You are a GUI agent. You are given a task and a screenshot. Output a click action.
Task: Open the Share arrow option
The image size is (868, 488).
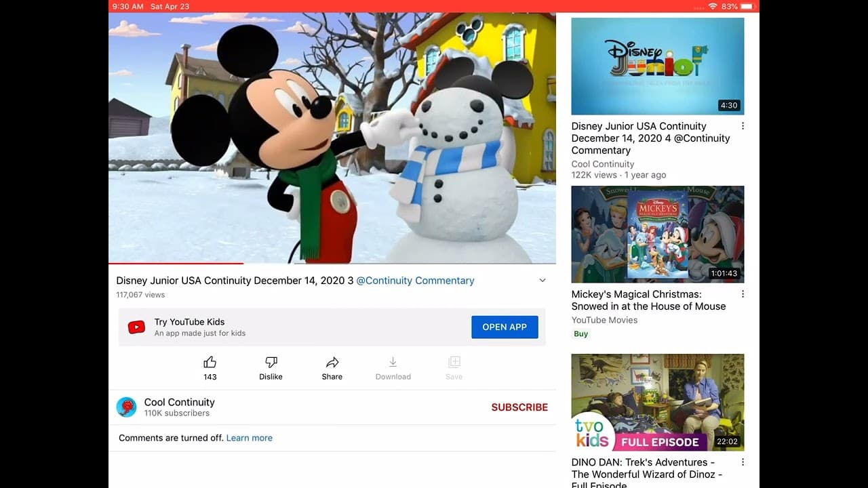332,362
